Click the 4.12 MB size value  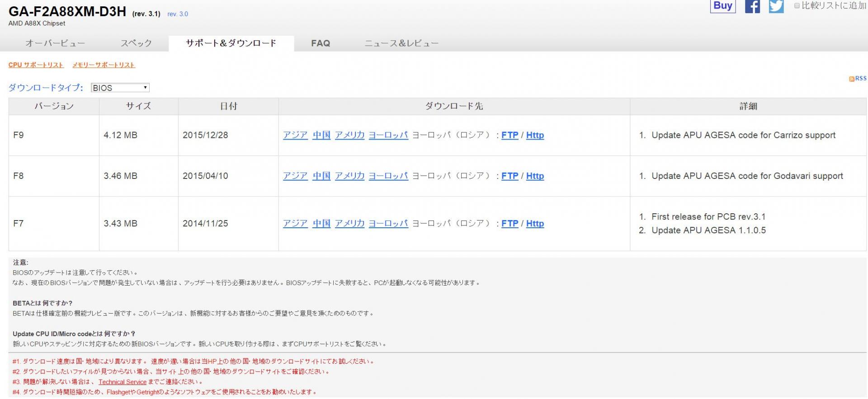(120, 135)
